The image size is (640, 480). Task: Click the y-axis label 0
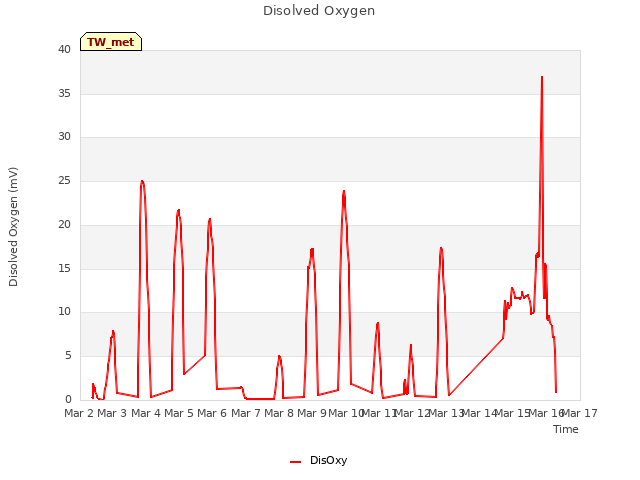[x=68, y=400]
